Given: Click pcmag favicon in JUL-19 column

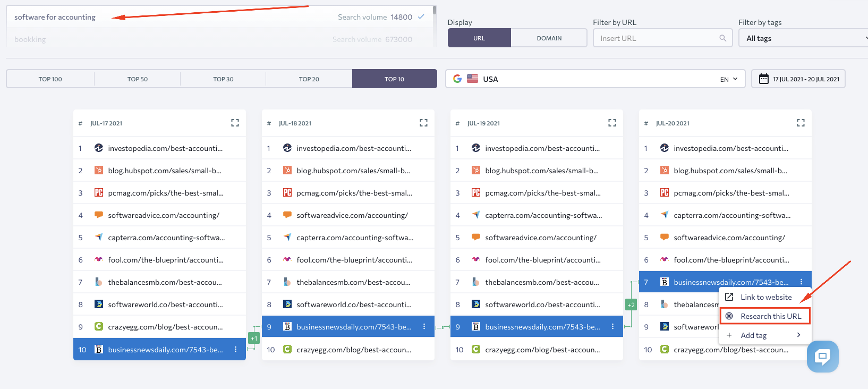Looking at the screenshot, I should [x=476, y=192].
